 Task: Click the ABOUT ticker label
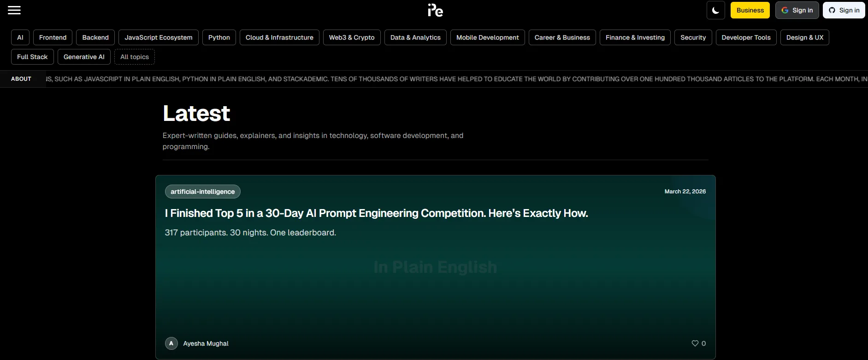pyautogui.click(x=21, y=79)
